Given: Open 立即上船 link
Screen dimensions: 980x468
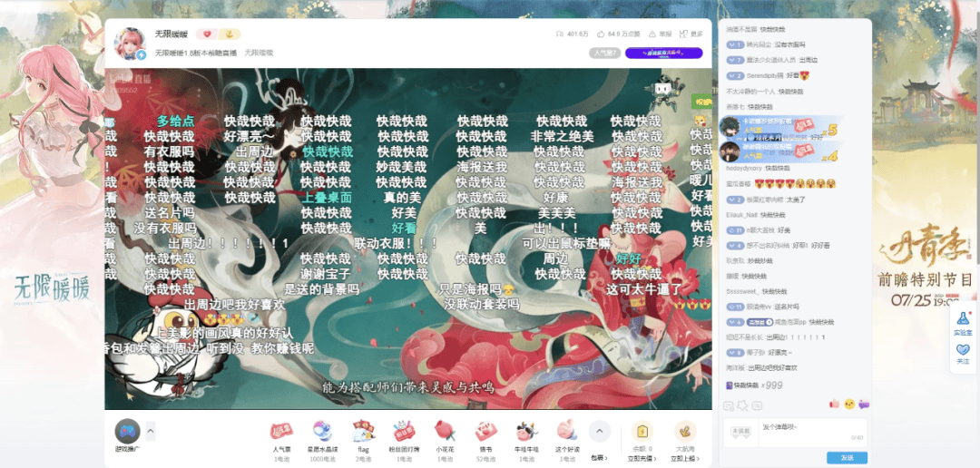Looking at the screenshot, I should click(x=685, y=459).
